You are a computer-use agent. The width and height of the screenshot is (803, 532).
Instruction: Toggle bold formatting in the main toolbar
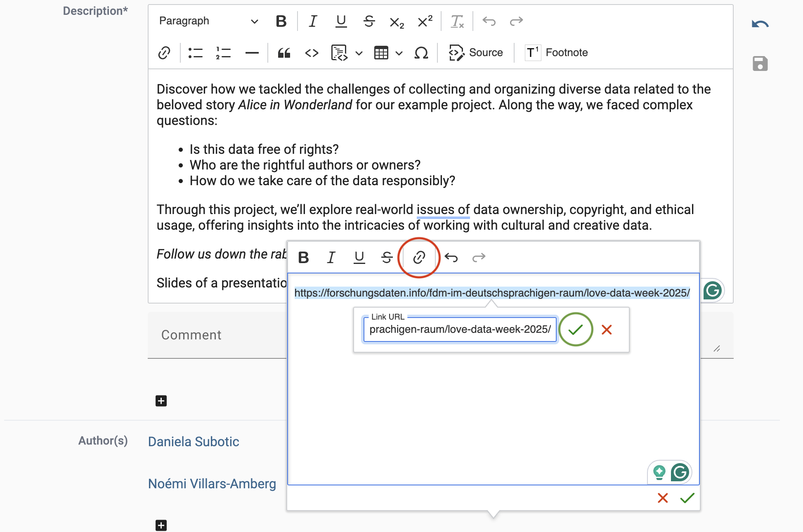[281, 21]
